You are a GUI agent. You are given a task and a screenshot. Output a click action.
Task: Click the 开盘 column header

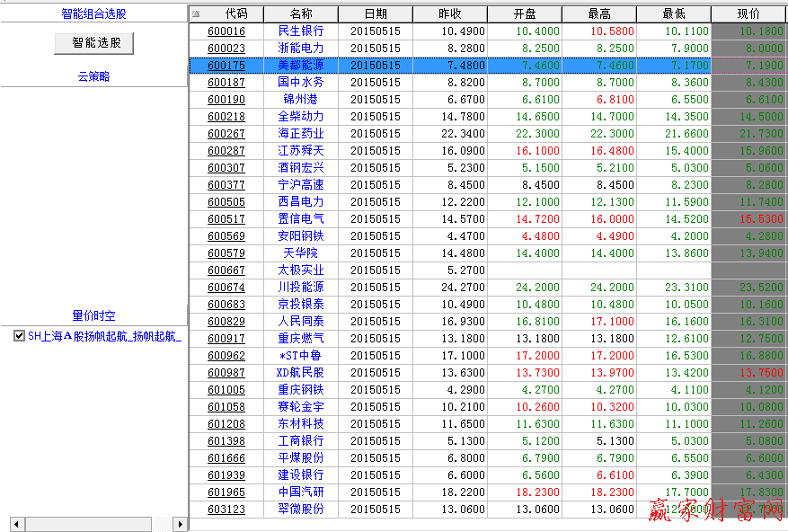[x=525, y=13]
